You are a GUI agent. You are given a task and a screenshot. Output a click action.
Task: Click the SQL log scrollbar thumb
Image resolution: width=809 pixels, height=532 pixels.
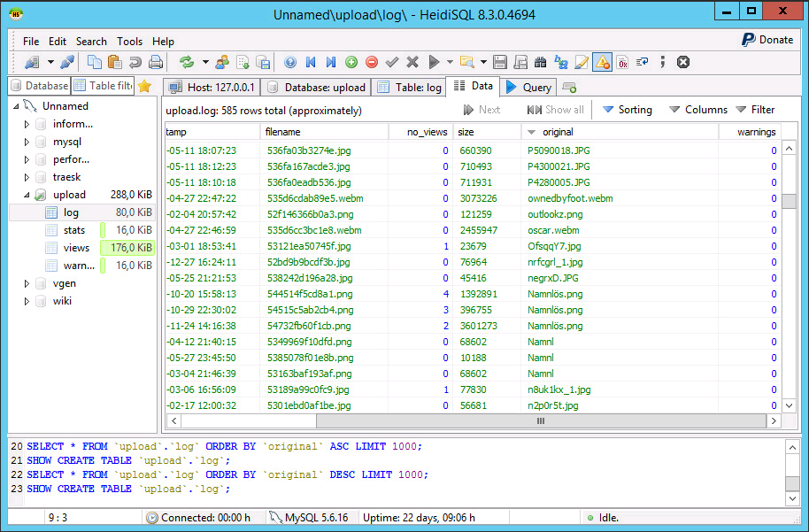(x=792, y=483)
